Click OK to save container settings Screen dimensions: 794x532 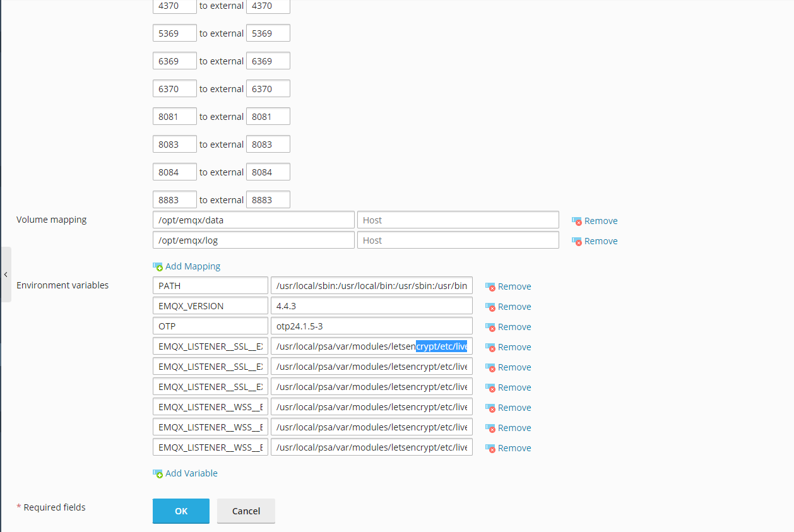pyautogui.click(x=181, y=511)
